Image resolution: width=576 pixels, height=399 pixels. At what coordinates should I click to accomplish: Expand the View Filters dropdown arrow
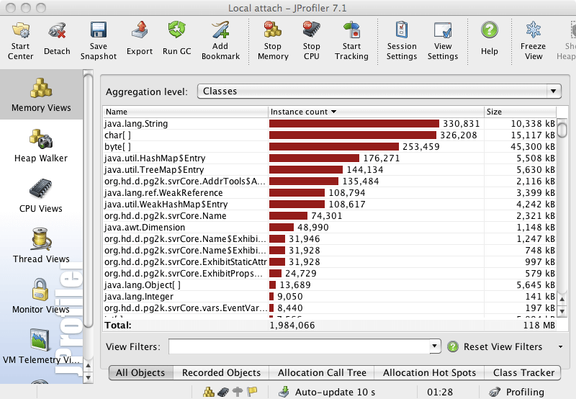435,346
